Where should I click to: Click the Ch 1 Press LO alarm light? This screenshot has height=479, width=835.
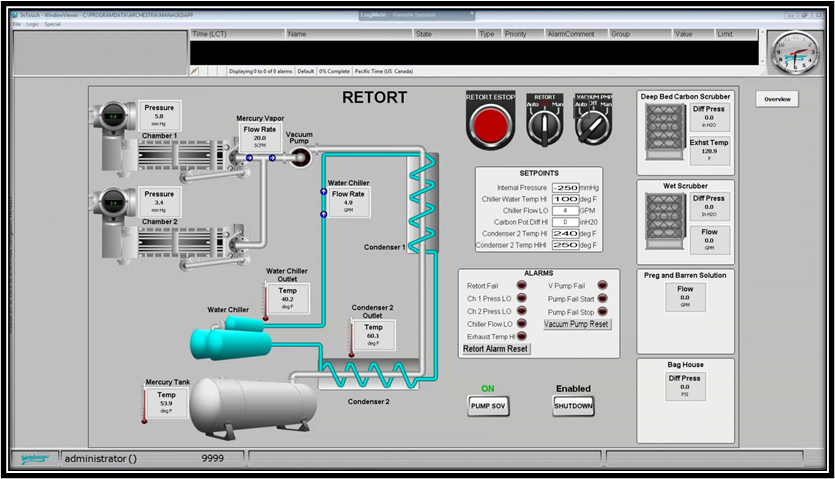click(x=522, y=298)
